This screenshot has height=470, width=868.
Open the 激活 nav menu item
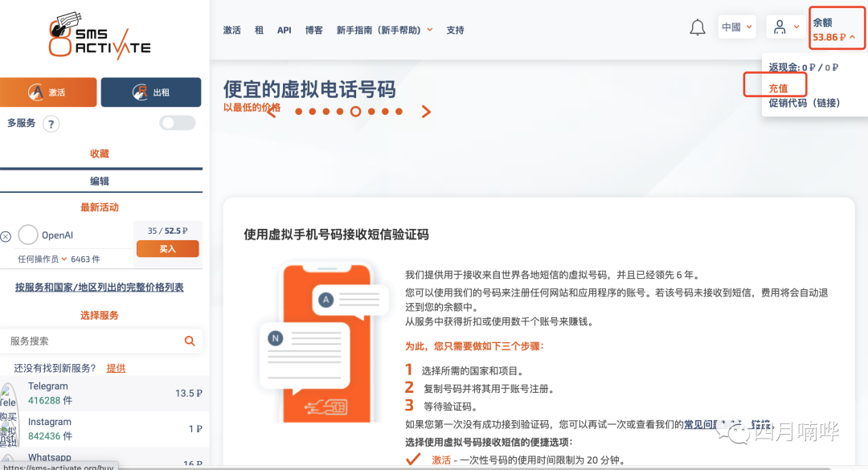(x=232, y=30)
